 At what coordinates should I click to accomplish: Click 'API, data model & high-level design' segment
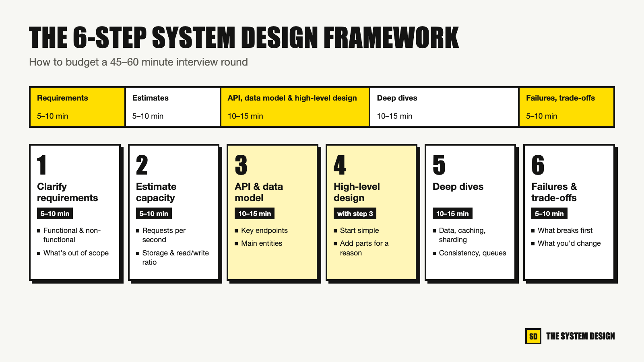(295, 107)
